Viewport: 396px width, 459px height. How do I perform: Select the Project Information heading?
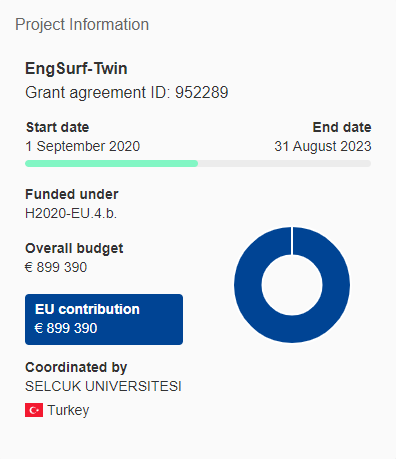tap(82, 25)
